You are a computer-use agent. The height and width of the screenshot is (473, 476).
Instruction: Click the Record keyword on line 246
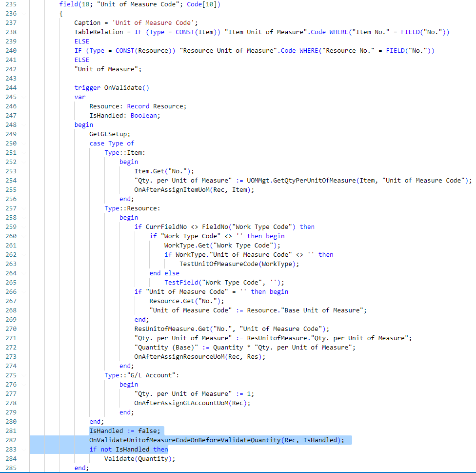138,106
